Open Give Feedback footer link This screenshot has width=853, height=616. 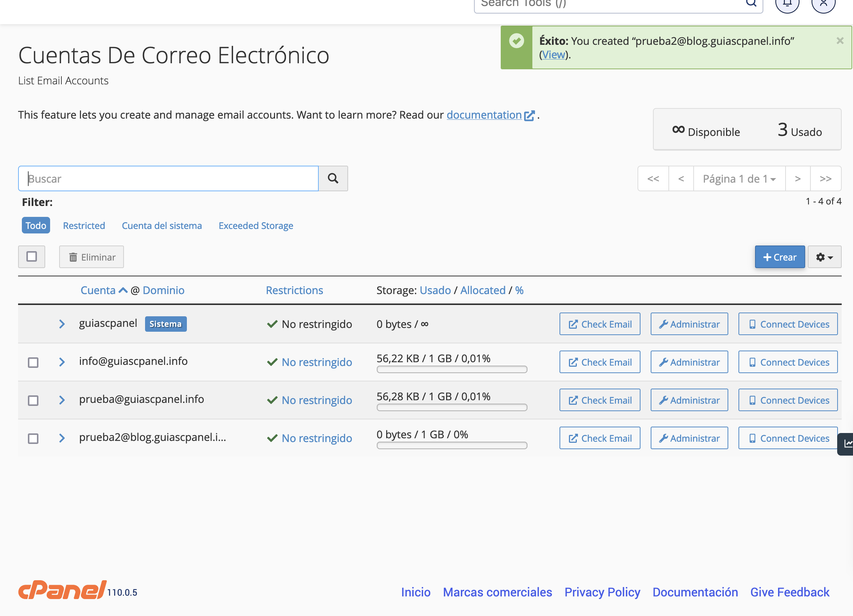click(790, 592)
